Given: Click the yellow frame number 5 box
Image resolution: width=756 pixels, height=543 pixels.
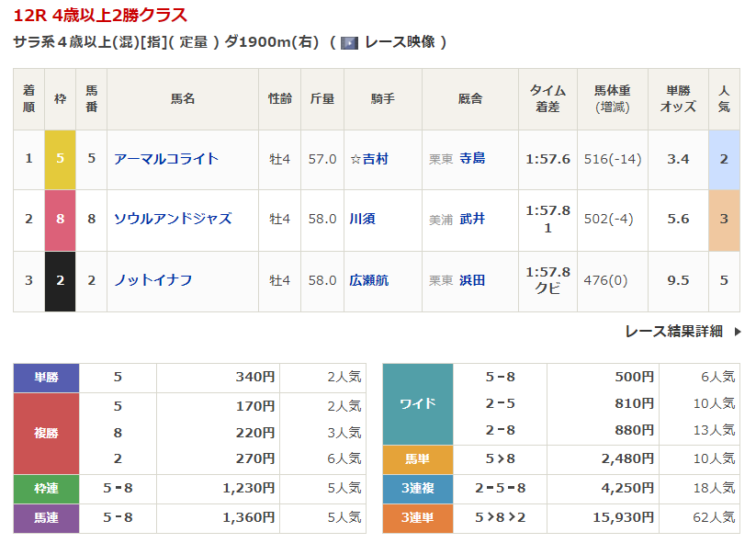Looking at the screenshot, I should [x=61, y=159].
